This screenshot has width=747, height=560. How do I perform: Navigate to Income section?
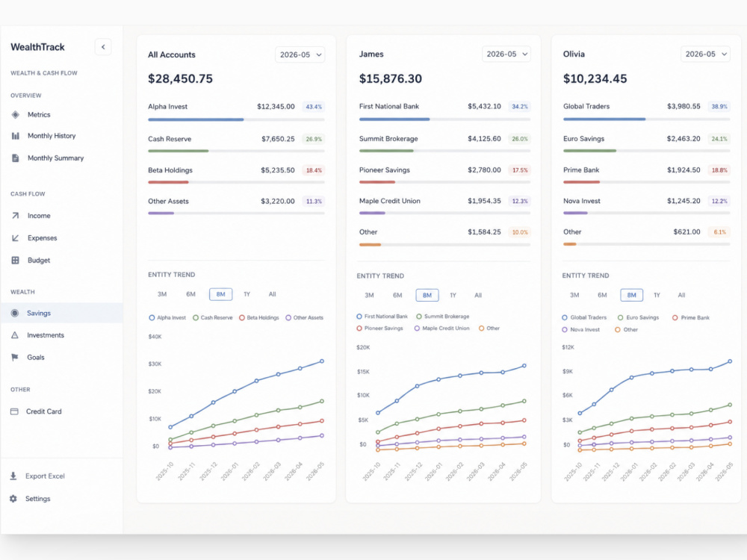(x=39, y=216)
